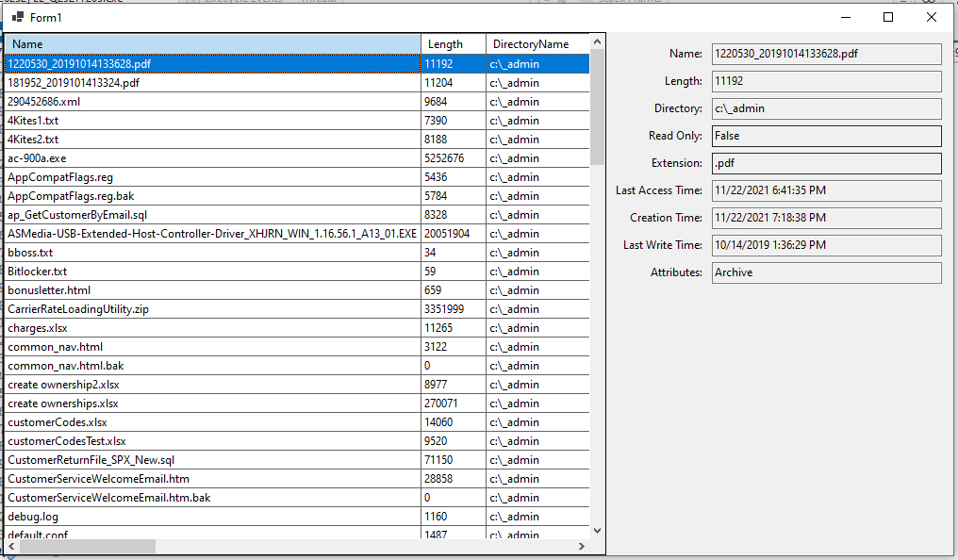Click the Form1 window icon
The height and width of the screenshot is (560, 958).
(x=18, y=17)
